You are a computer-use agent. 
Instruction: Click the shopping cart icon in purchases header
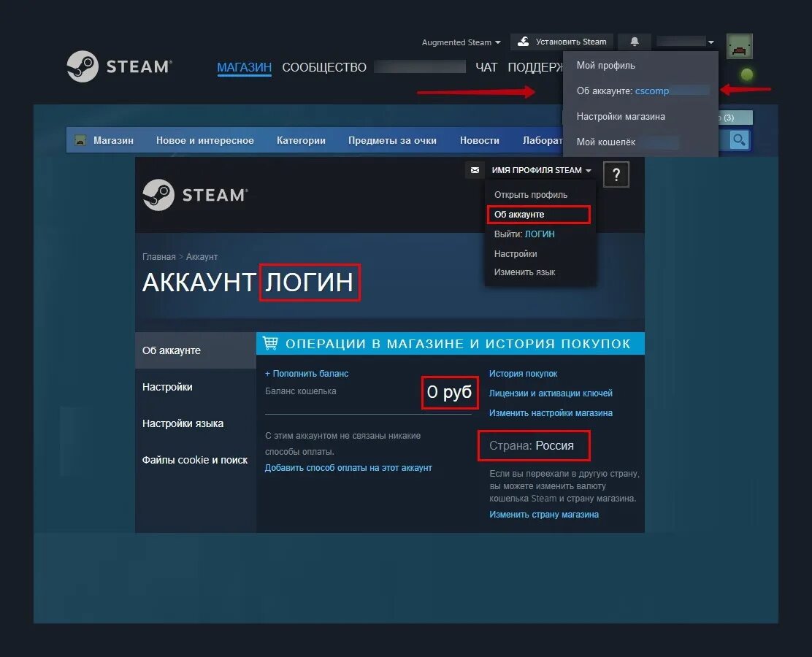click(270, 343)
